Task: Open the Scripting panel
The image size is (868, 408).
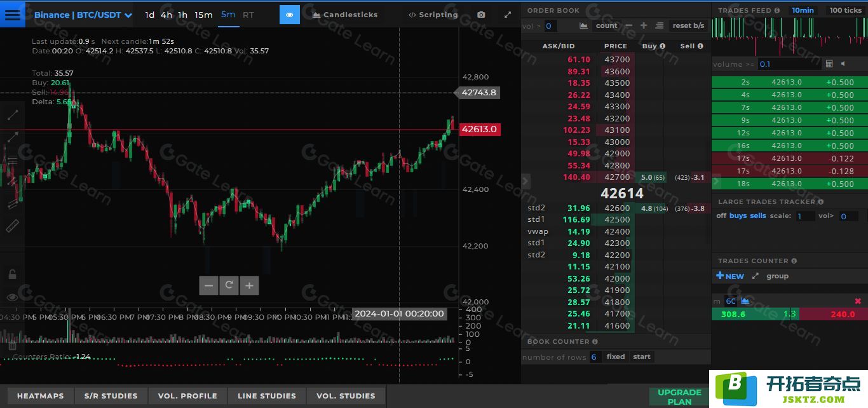Action: pos(433,15)
